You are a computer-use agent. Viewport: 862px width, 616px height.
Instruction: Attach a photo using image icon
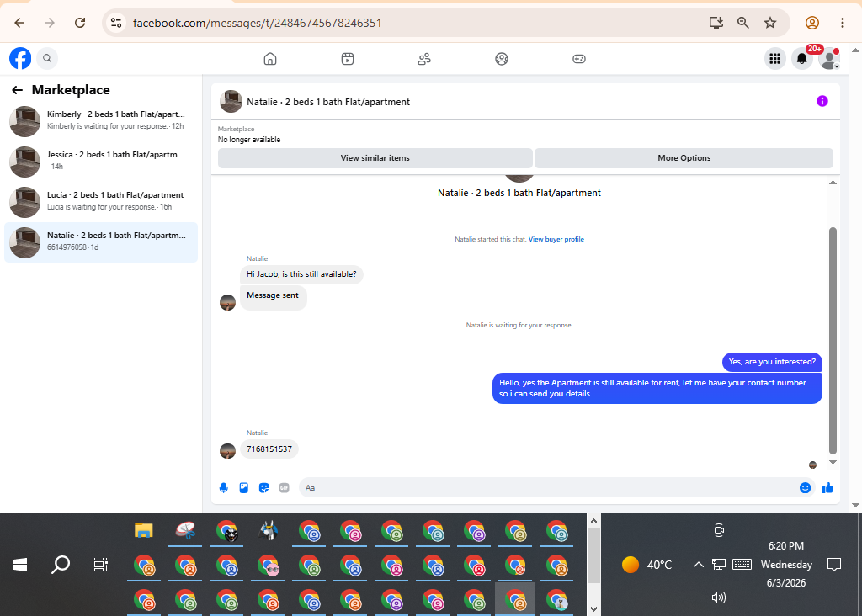point(244,488)
